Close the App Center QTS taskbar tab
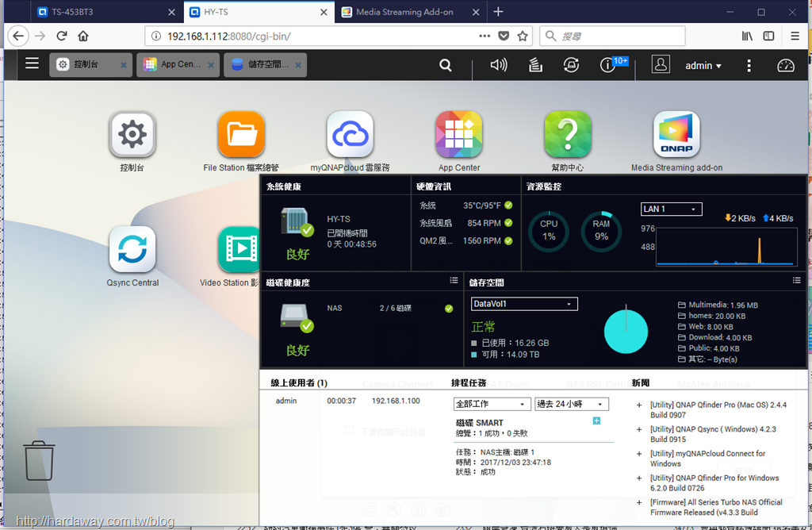Viewport: 812px width, 530px height. pyautogui.click(x=211, y=65)
